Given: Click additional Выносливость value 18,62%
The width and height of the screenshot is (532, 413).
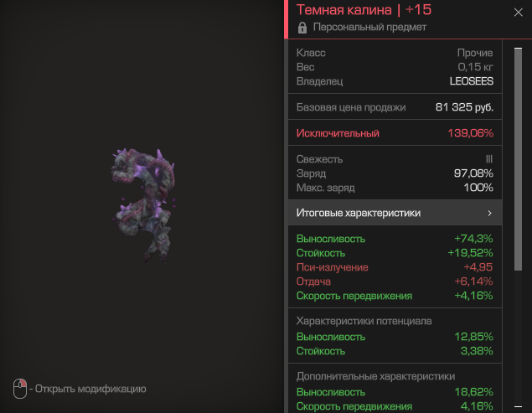Looking at the screenshot, I should pyautogui.click(x=473, y=392).
